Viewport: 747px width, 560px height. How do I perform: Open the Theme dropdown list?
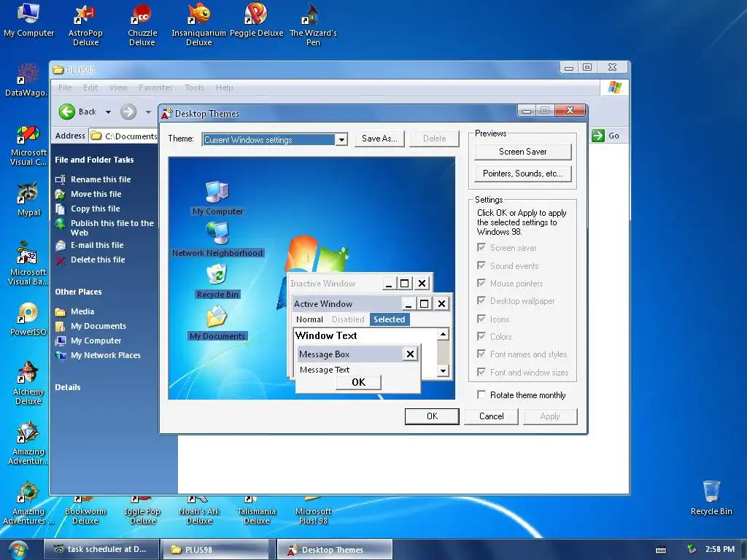(341, 139)
